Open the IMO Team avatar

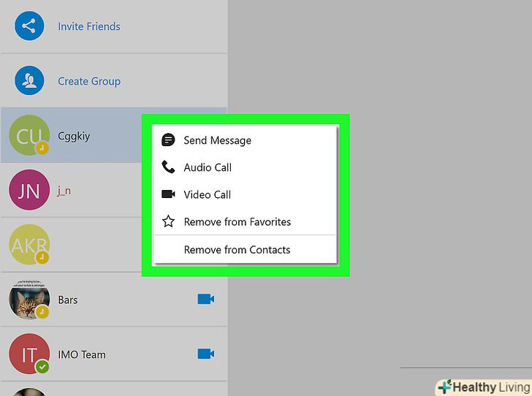pos(29,354)
